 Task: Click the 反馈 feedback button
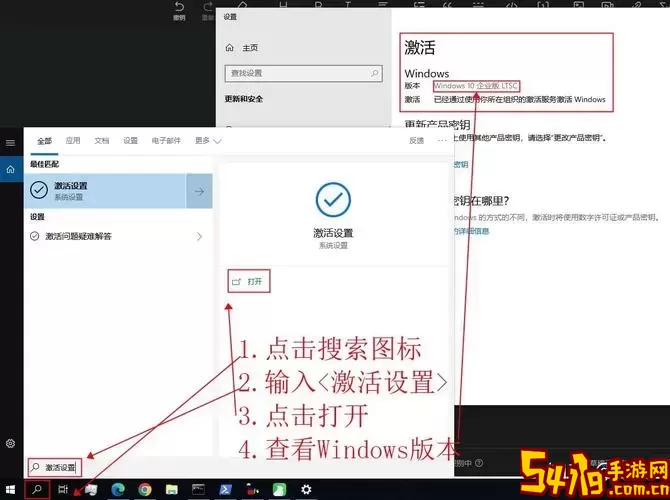pyautogui.click(x=417, y=140)
